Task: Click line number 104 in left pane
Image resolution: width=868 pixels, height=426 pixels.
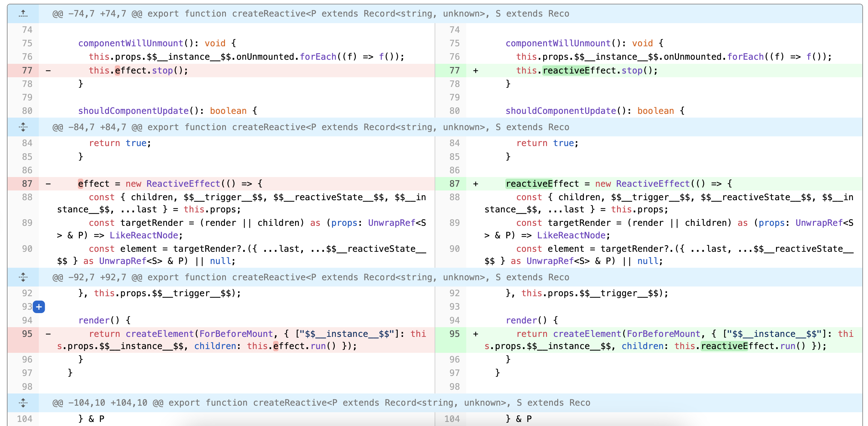Action: point(25,418)
